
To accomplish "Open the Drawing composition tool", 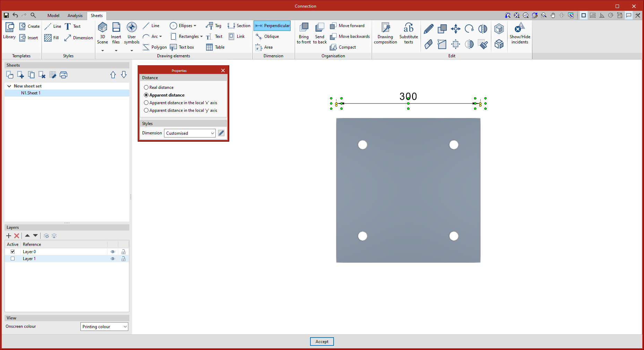I will point(385,28).
